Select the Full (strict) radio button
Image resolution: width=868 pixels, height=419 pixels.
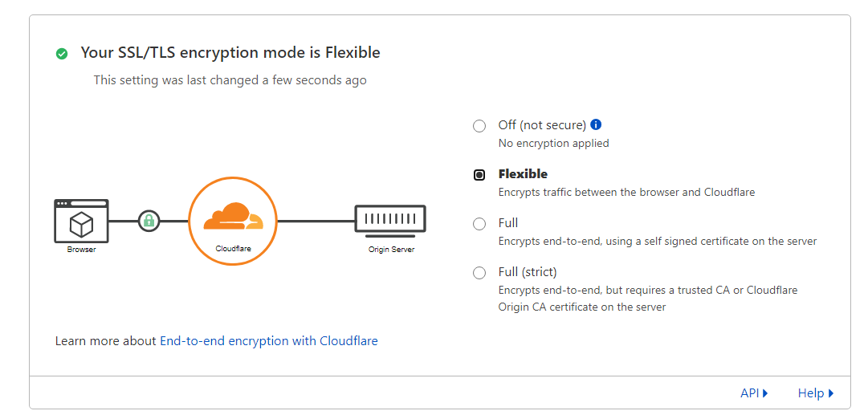pyautogui.click(x=479, y=273)
